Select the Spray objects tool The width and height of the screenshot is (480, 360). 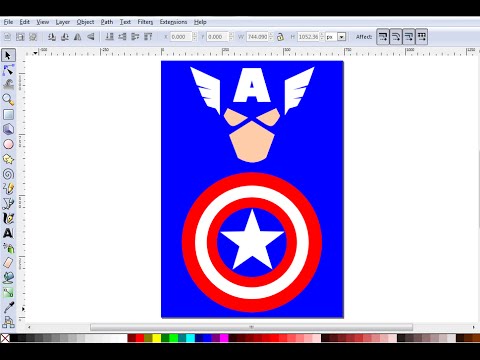(x=8, y=248)
